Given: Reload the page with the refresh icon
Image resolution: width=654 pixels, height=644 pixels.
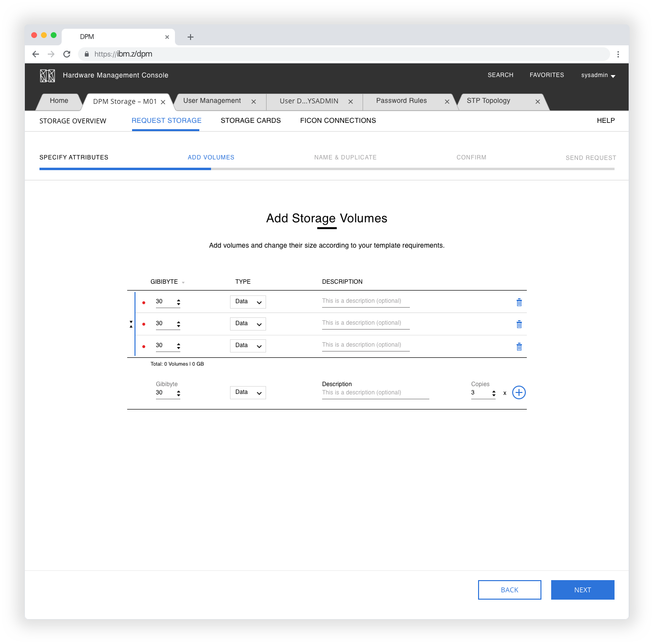Looking at the screenshot, I should (x=67, y=54).
